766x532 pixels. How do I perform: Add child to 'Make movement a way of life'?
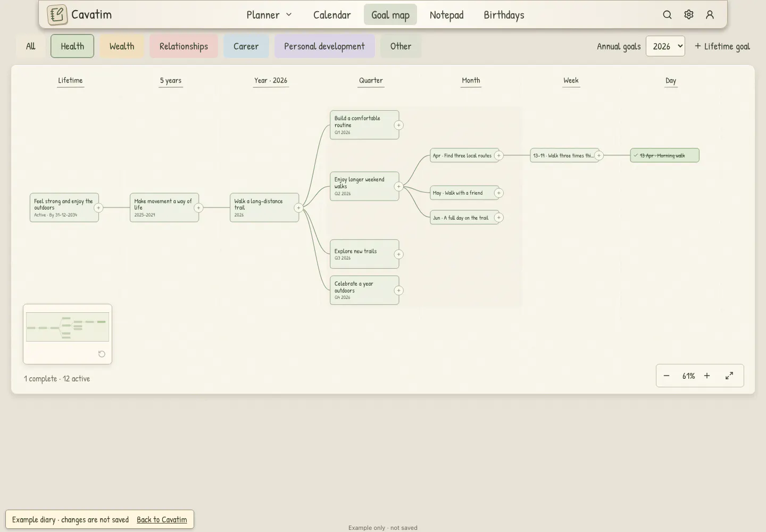(198, 208)
